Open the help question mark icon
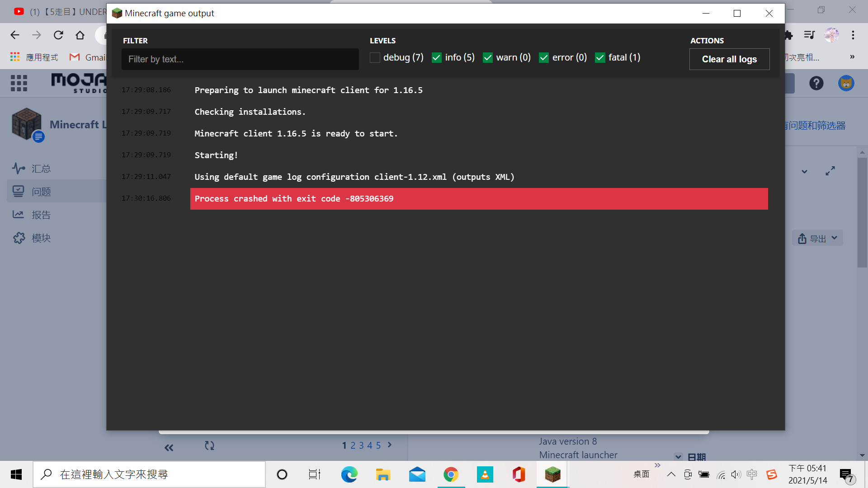Image resolution: width=868 pixels, height=488 pixels. [816, 83]
